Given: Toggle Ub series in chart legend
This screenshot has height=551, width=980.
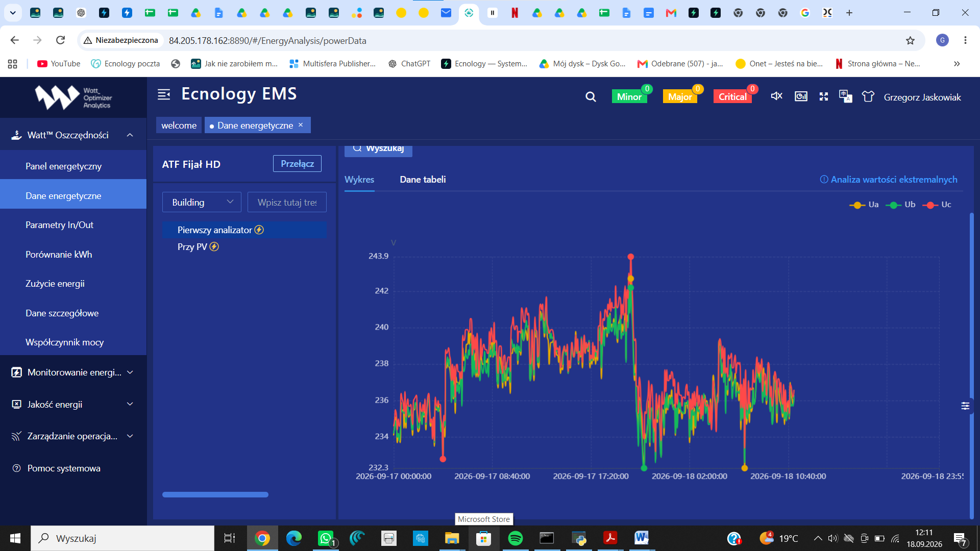Looking at the screenshot, I should pyautogui.click(x=900, y=205).
